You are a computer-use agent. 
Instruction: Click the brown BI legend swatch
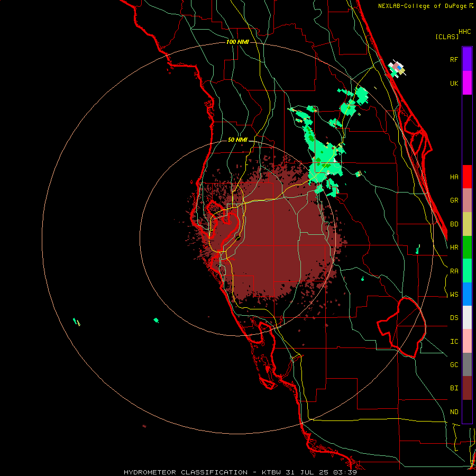point(467,388)
